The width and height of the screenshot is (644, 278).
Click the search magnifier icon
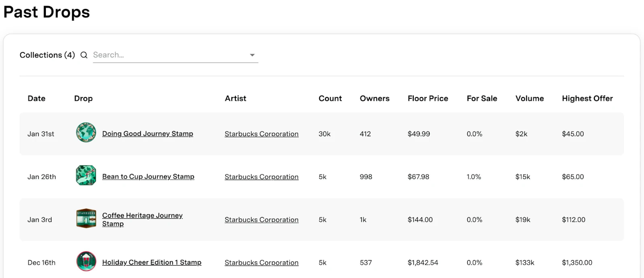(x=84, y=55)
